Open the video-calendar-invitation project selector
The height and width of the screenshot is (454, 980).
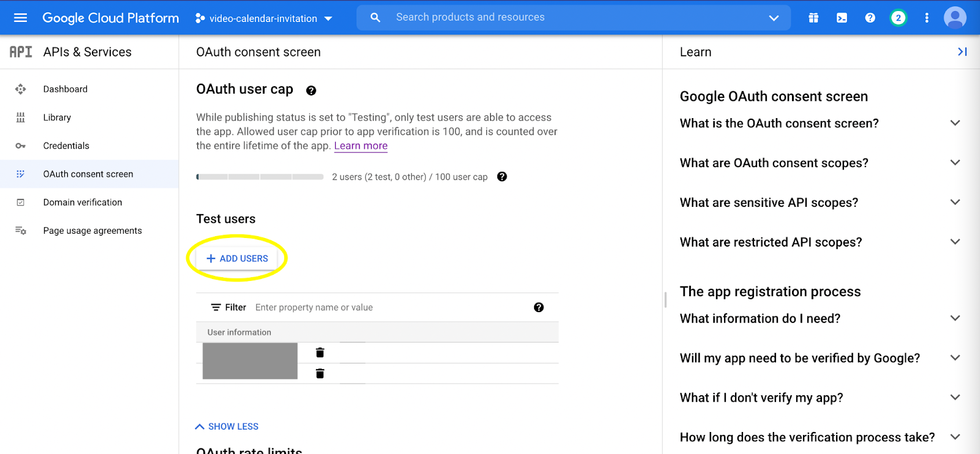coord(264,18)
